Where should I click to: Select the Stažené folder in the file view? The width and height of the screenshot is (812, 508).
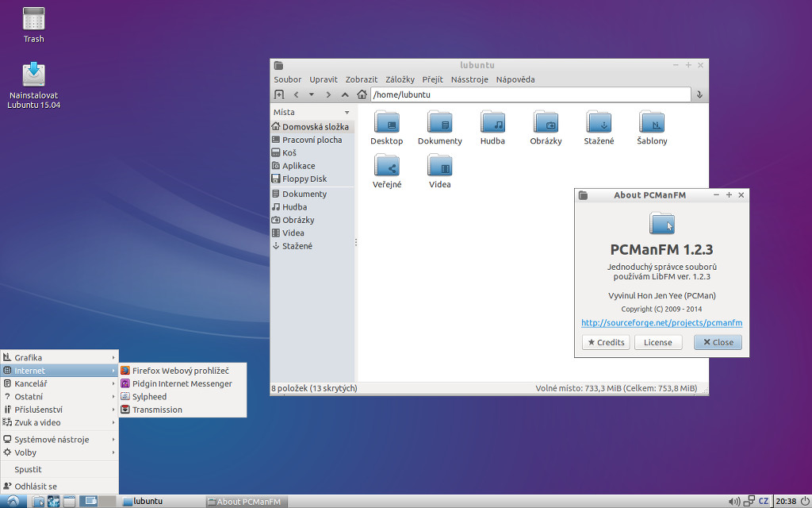[599, 127]
